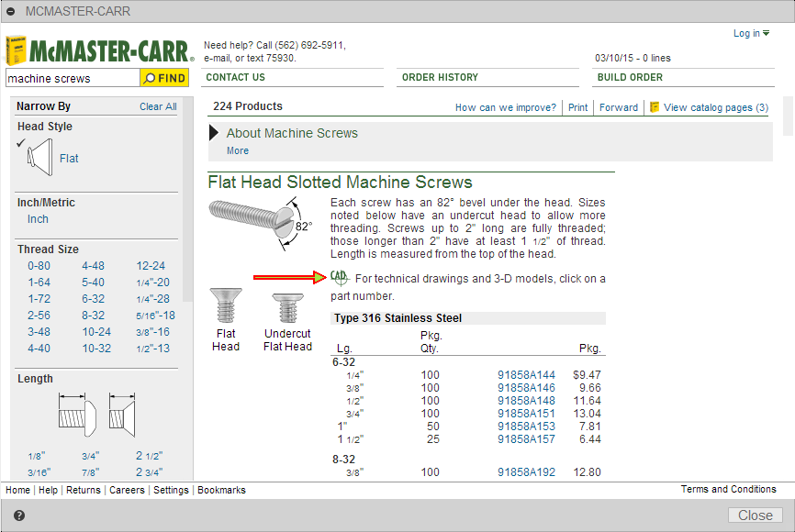Expand the About Machine Screws section
795x532 pixels.
pos(214,132)
